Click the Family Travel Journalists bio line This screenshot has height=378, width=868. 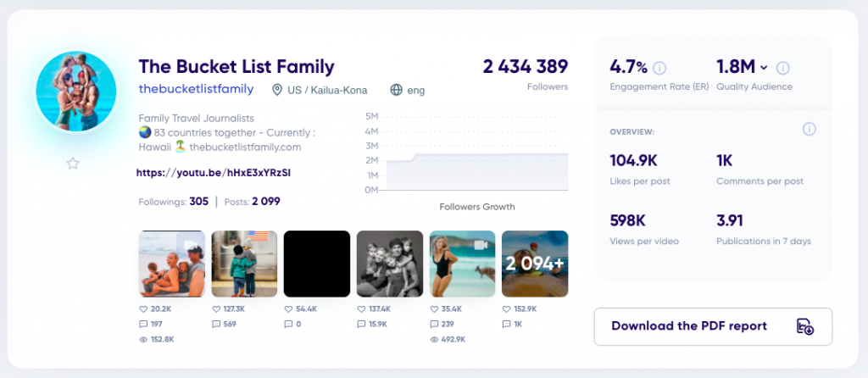click(196, 118)
